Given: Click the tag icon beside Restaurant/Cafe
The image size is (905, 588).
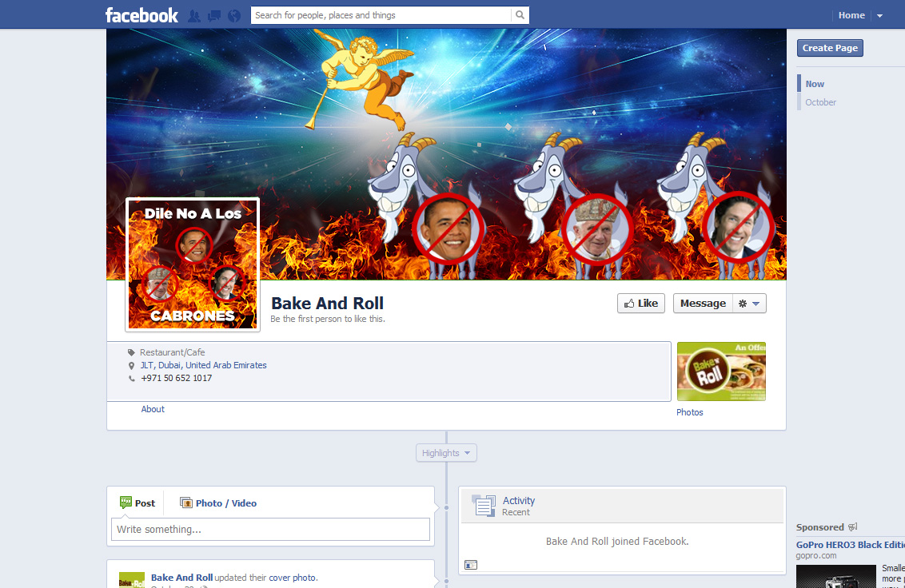Looking at the screenshot, I should coord(132,352).
